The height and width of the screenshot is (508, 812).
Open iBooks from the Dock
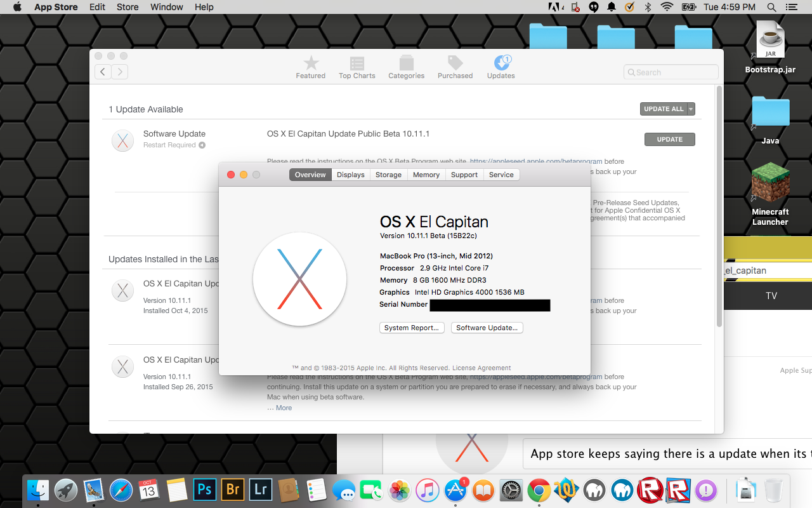[483, 490]
